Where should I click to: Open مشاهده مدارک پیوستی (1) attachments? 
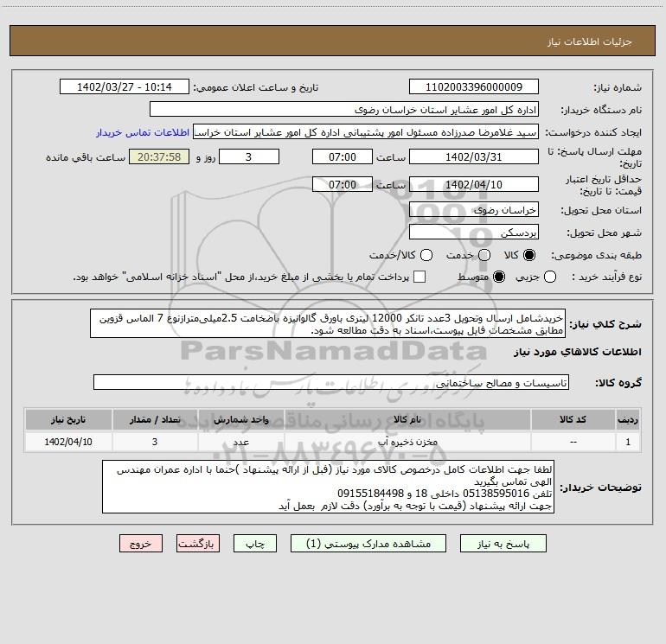(x=368, y=544)
